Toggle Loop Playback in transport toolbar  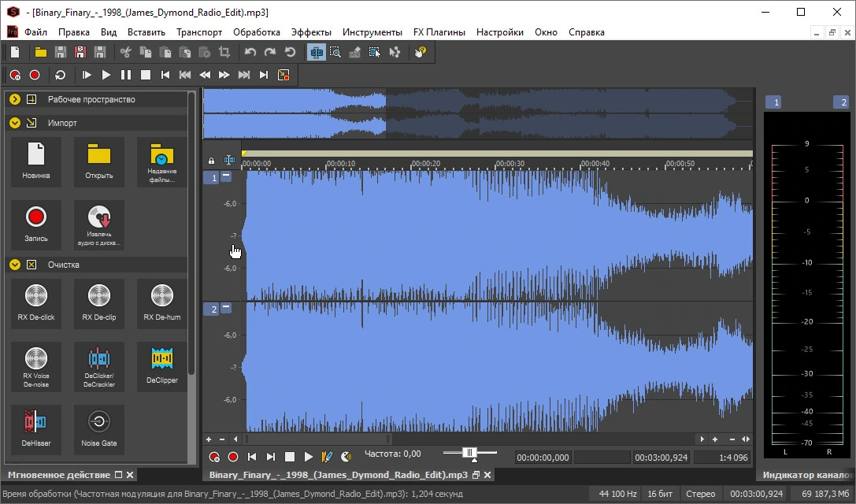click(x=61, y=75)
